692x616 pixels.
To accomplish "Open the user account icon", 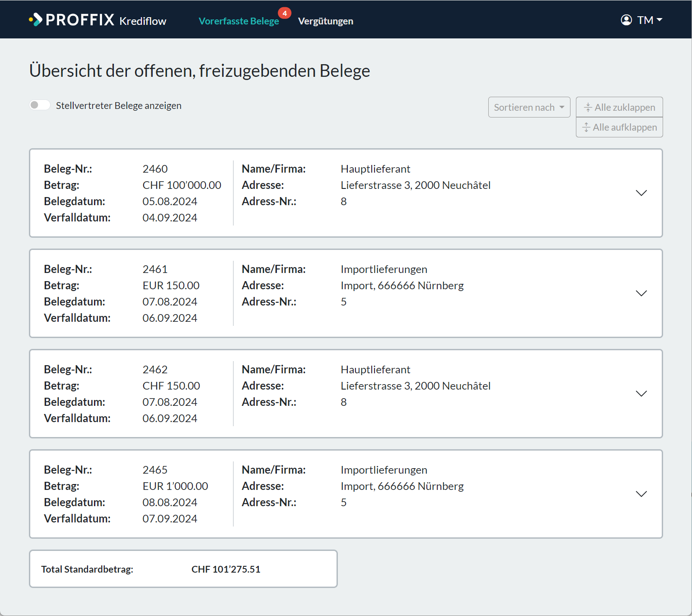I will click(626, 20).
